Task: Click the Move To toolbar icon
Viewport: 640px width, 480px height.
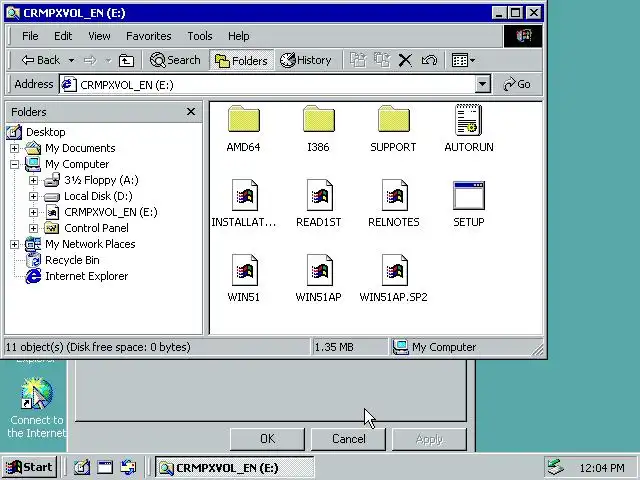Action: (x=358, y=60)
